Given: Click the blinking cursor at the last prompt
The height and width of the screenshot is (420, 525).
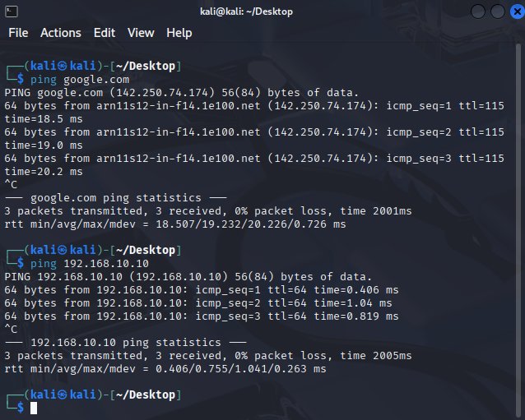Looking at the screenshot, I should [x=34, y=408].
